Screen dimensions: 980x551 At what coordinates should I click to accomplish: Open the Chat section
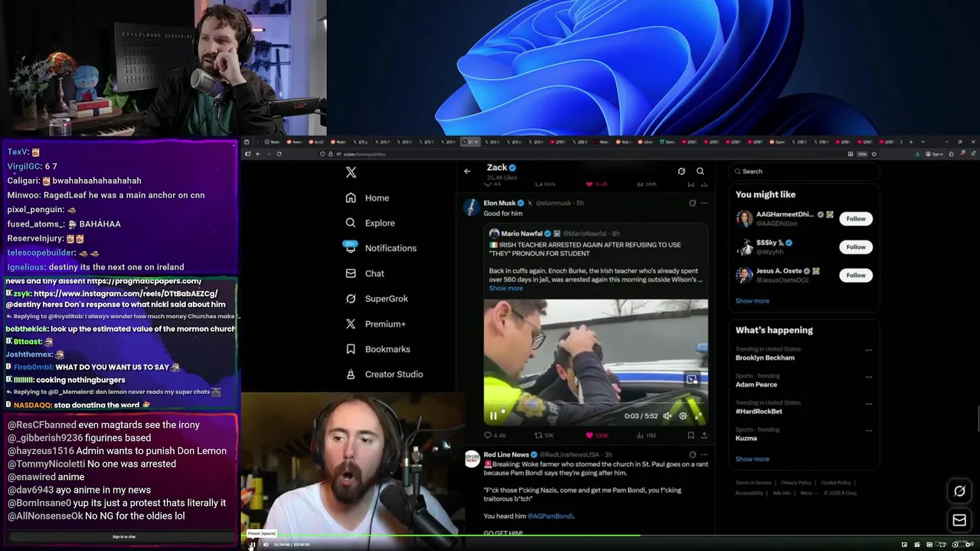(x=364, y=273)
